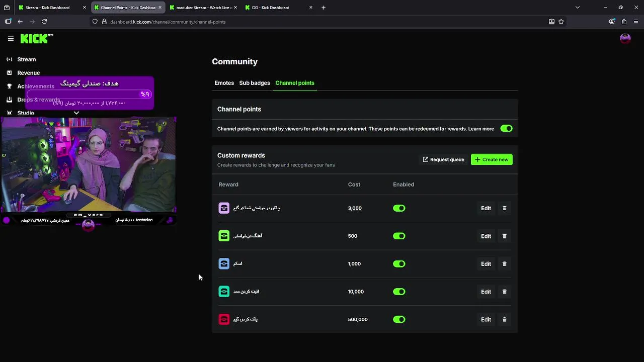The image size is (644, 362).
Task: Delete the 3,000 point reward
Action: pyautogui.click(x=504, y=208)
